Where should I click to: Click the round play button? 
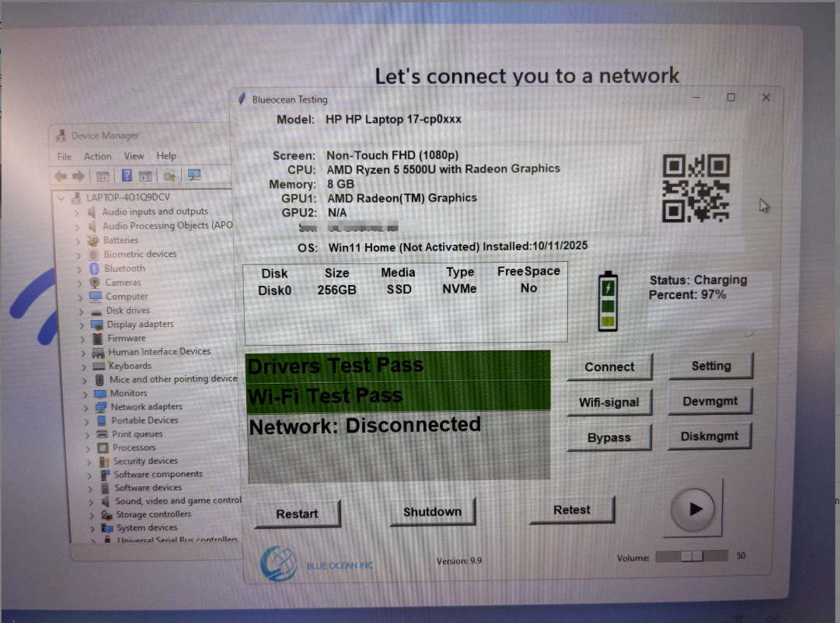click(x=692, y=509)
